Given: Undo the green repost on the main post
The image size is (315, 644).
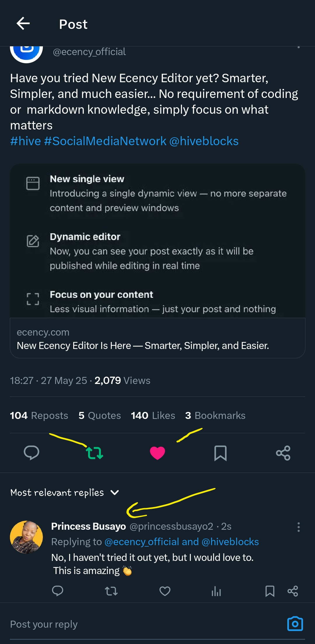Looking at the screenshot, I should pos(94,453).
